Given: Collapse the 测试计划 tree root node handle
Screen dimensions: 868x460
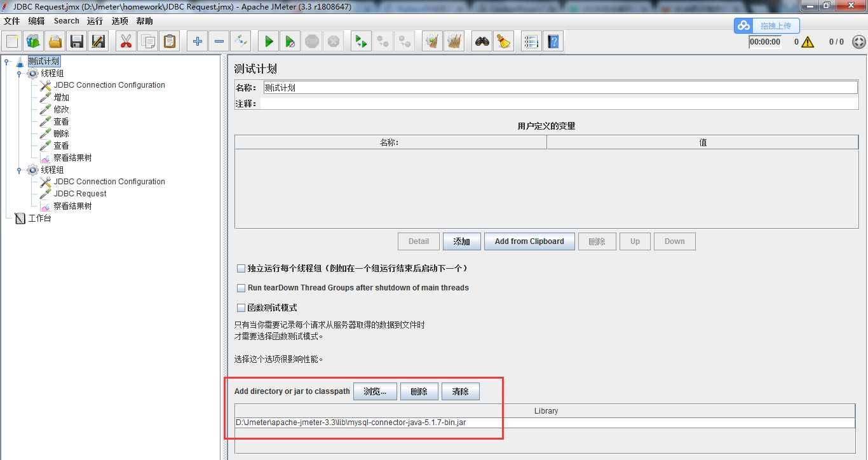Looking at the screenshot, I should coord(7,62).
